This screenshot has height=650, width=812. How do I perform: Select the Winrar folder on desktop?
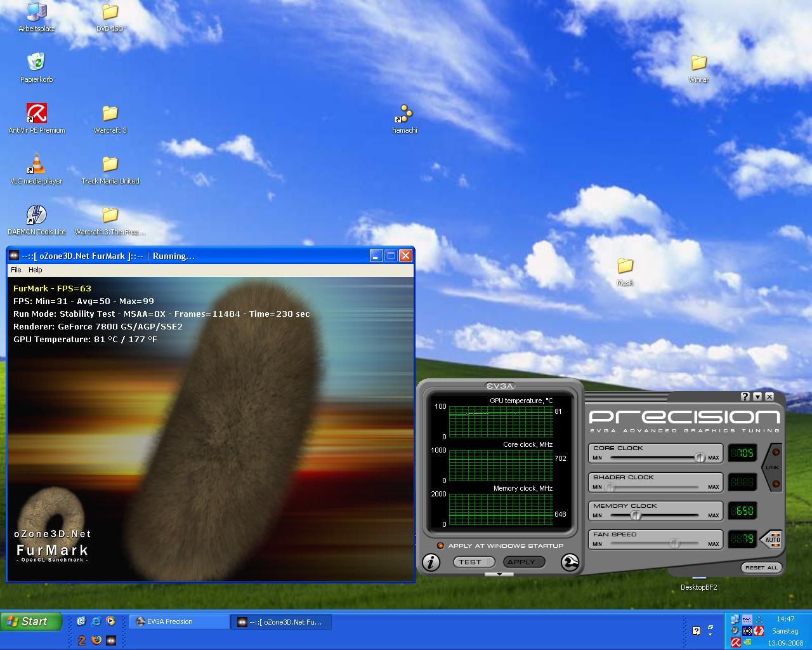[x=698, y=68]
